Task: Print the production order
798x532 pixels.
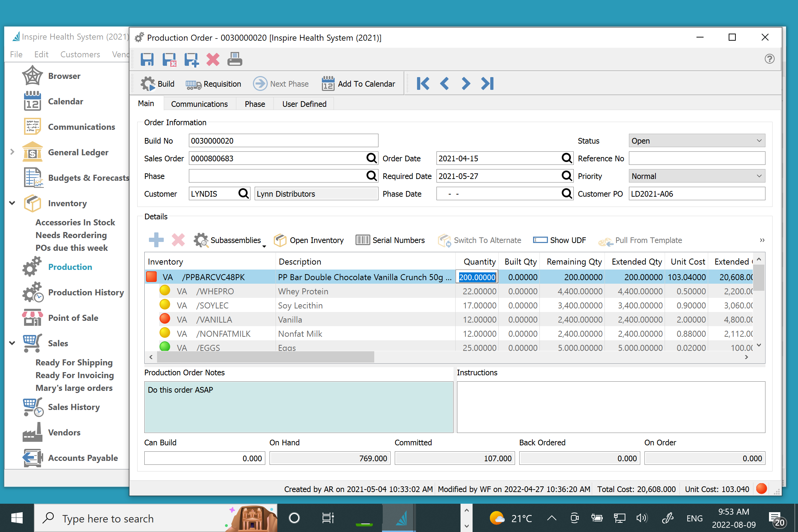Action: coord(235,59)
